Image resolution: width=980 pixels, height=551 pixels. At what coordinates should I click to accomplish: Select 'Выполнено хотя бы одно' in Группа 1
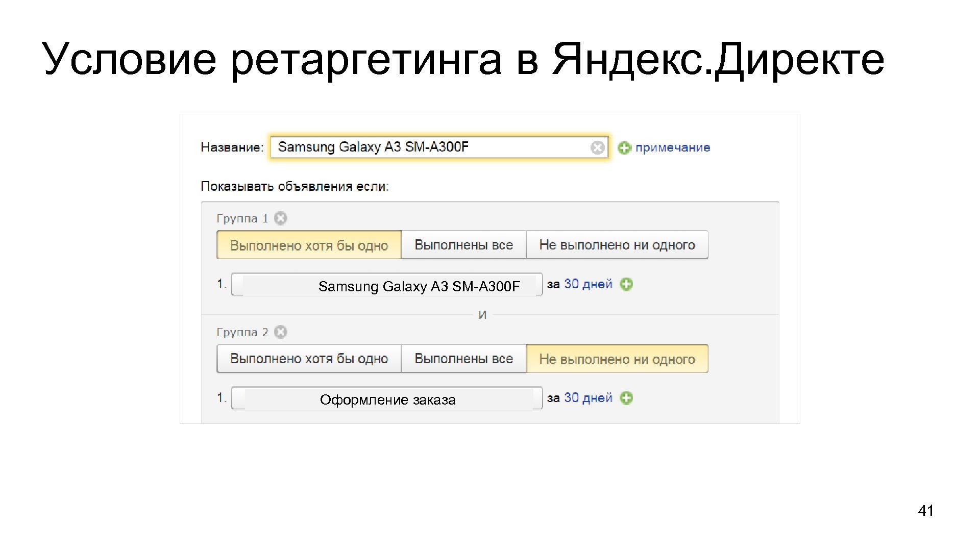(x=309, y=245)
